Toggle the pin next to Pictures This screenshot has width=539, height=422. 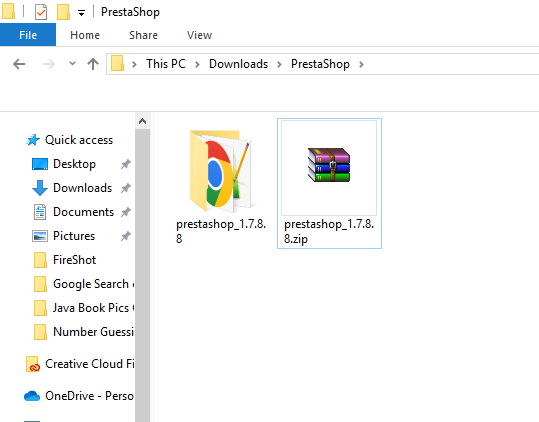pos(126,236)
